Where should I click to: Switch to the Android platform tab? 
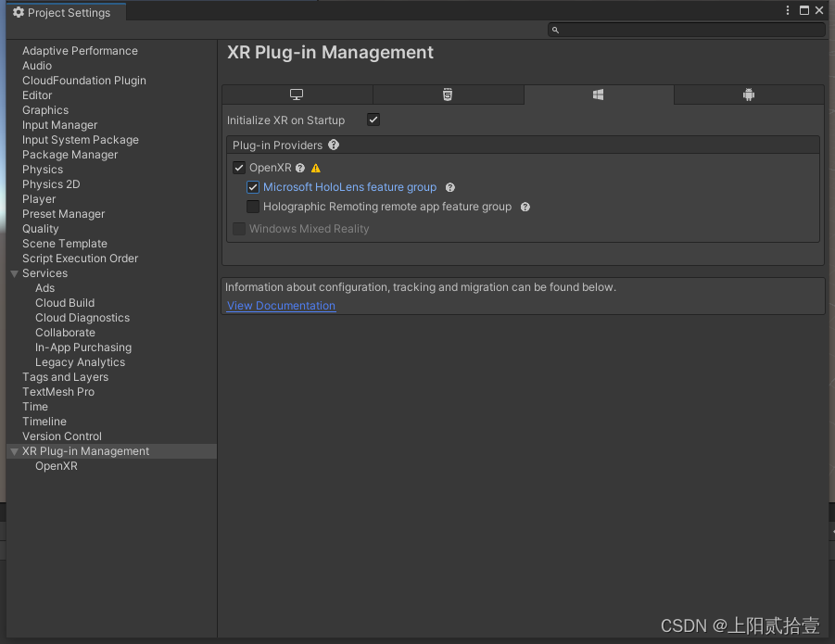pyautogui.click(x=749, y=95)
